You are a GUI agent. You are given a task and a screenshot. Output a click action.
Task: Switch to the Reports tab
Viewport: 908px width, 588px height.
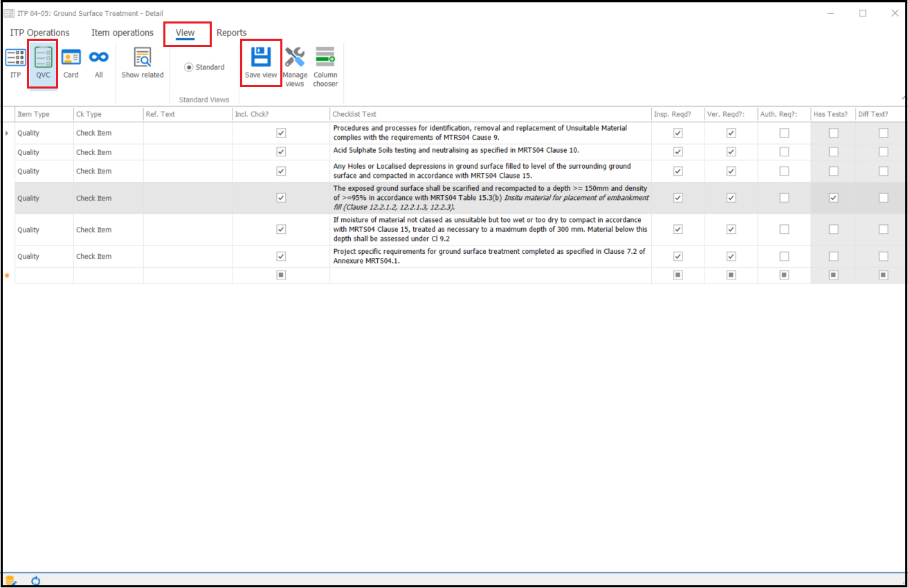(x=231, y=33)
